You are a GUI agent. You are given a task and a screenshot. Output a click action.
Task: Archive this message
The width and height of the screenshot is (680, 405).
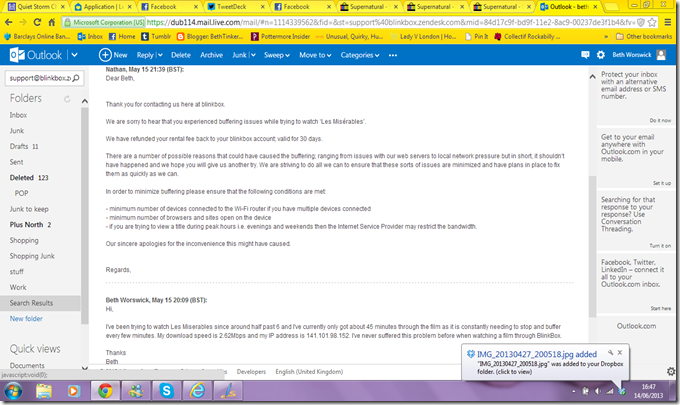(x=211, y=55)
